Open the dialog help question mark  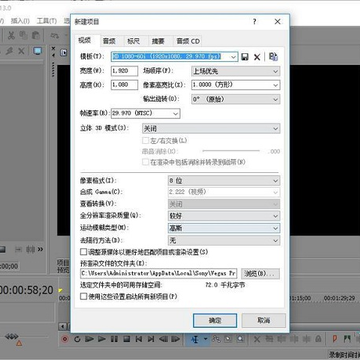click(x=255, y=22)
